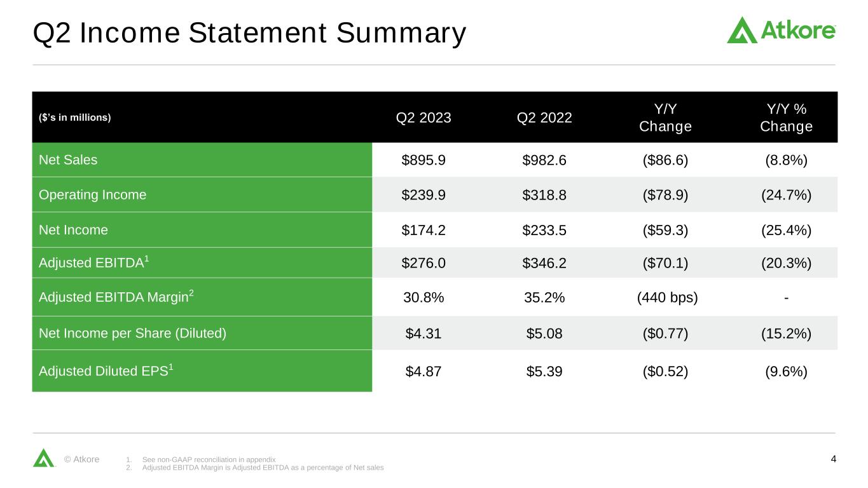Select the Q2 Income Statement Summary title
The image size is (868, 488).
click(249, 34)
